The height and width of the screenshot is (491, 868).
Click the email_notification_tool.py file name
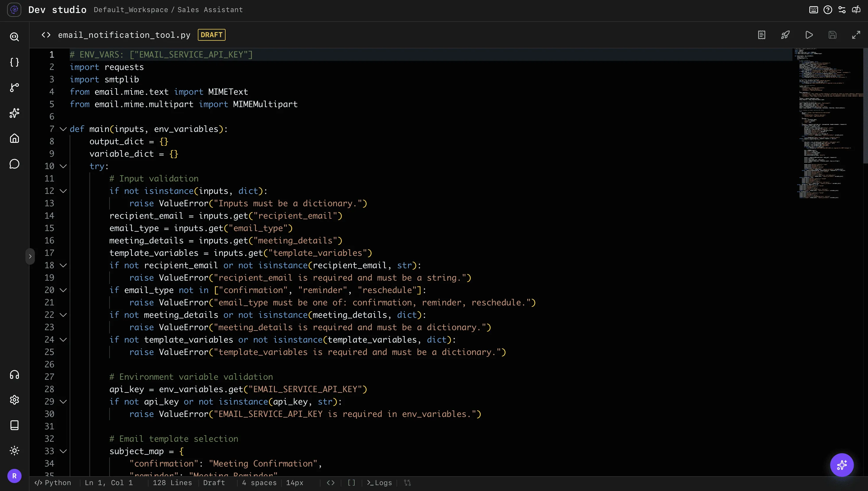coord(124,35)
